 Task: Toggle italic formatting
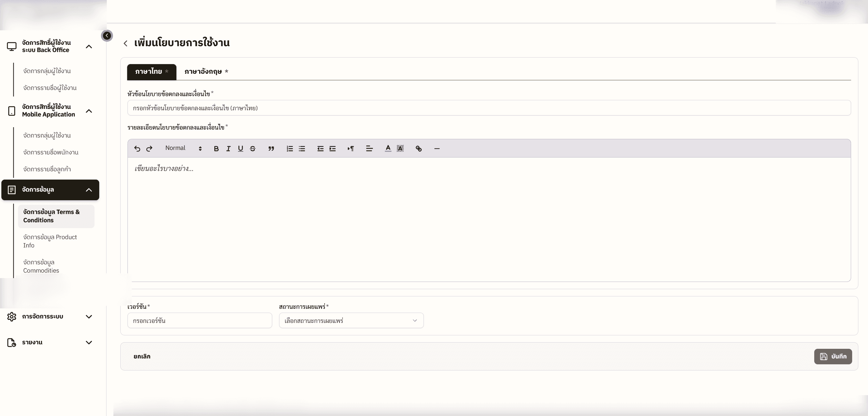(228, 149)
